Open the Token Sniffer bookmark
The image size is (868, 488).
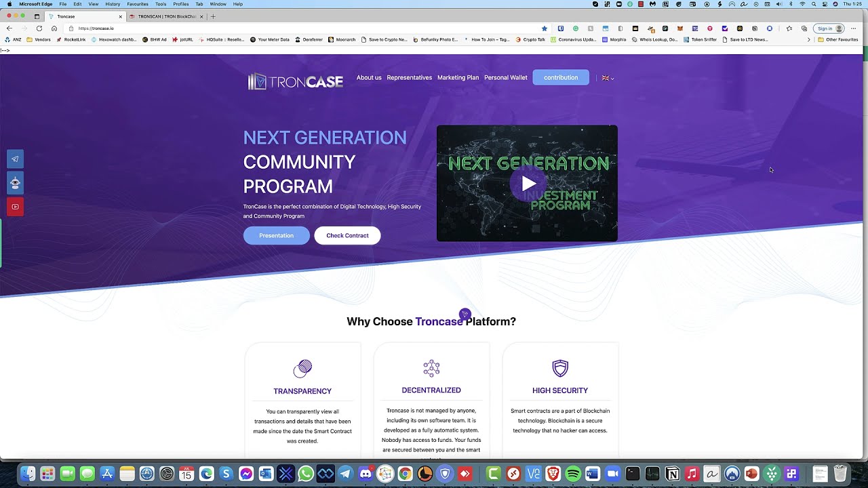pos(701,39)
